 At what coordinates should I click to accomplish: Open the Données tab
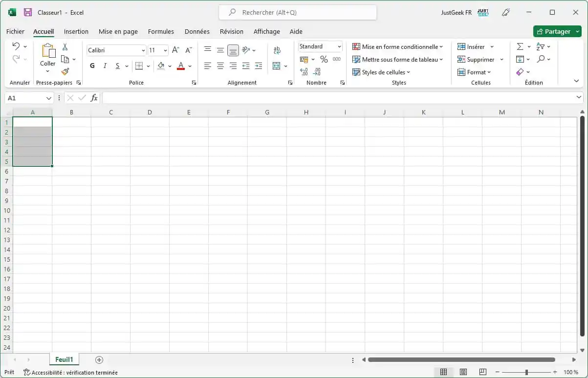(x=197, y=31)
